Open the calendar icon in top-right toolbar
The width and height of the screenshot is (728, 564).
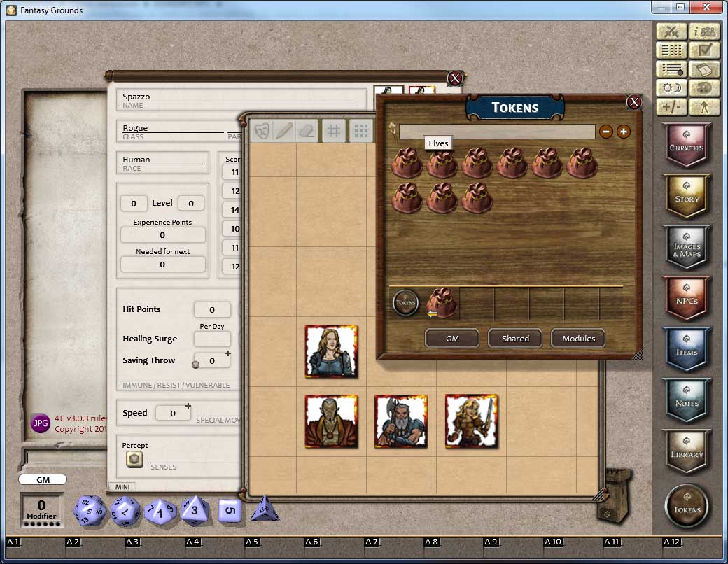click(x=706, y=69)
